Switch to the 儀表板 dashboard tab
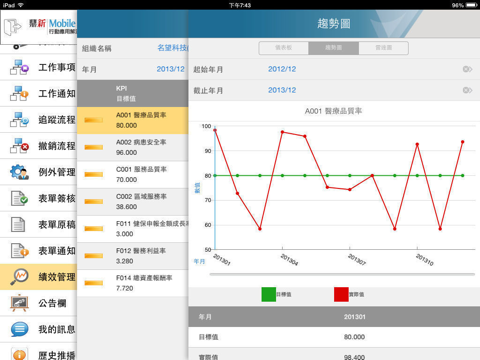Viewport: 480px width, 360px height. click(284, 48)
